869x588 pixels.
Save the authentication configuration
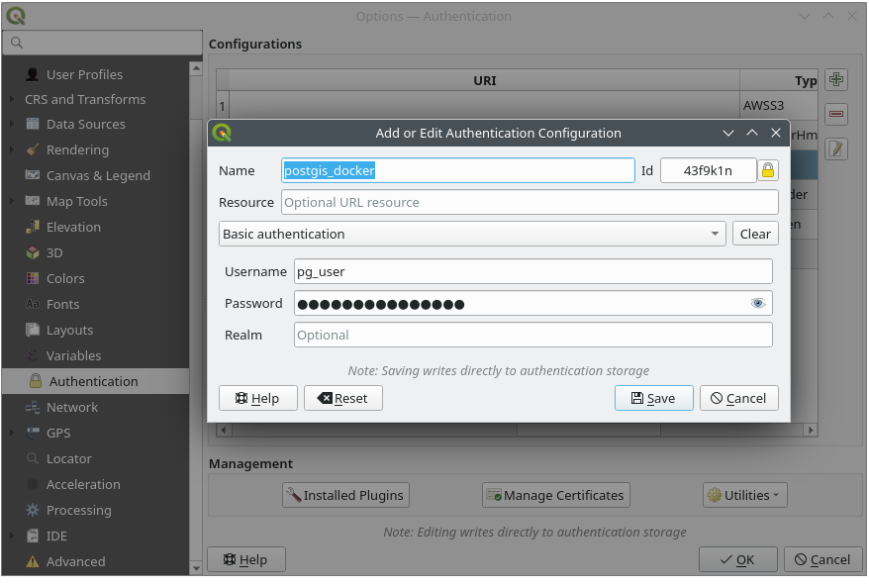point(653,397)
